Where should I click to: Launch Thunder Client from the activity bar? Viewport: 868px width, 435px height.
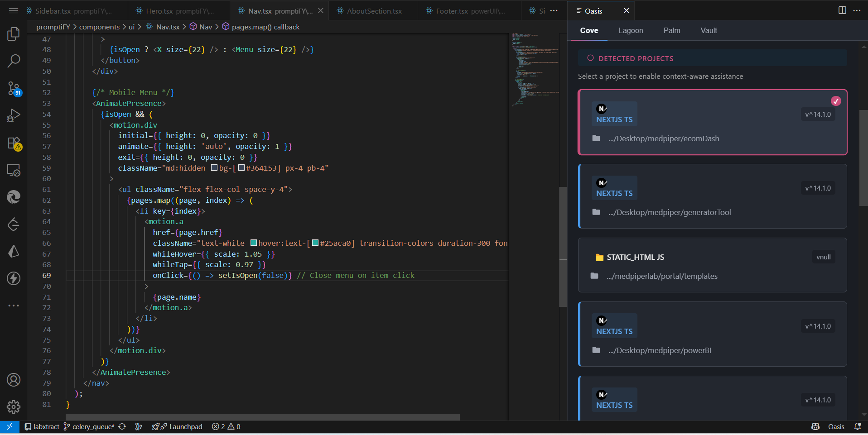14,279
